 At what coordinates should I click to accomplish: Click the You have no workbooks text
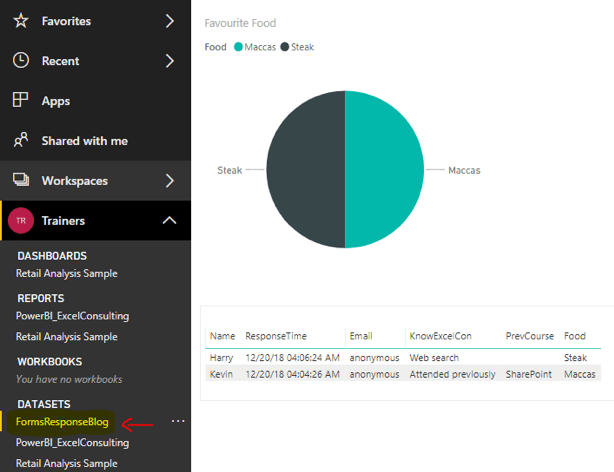coord(69,379)
